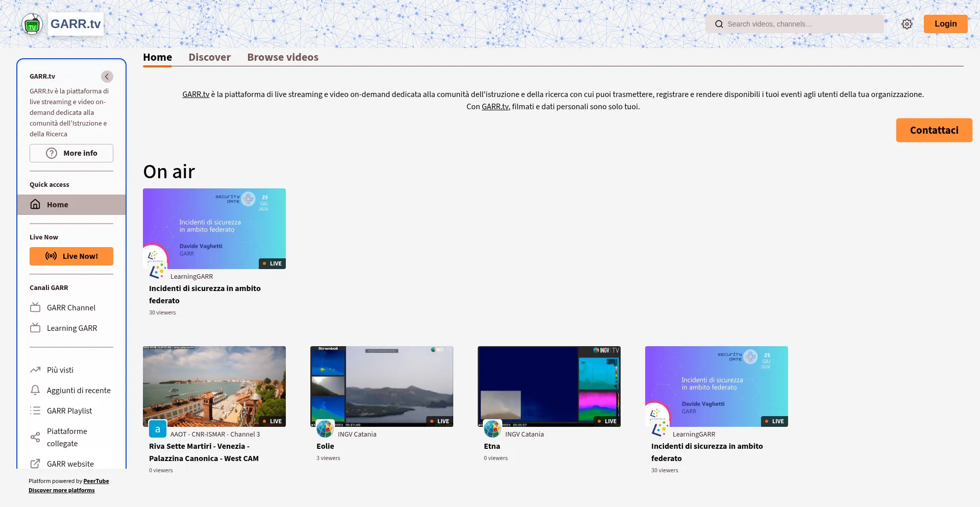980x507 pixels.
Task: Open LearningGARR channel name under On air
Action: click(191, 277)
